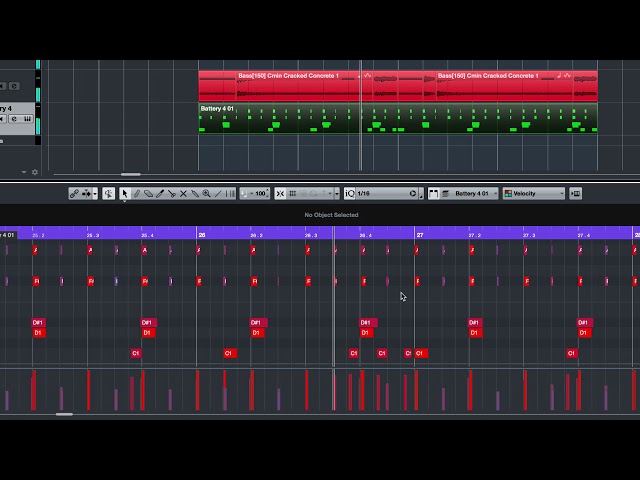
Task: Open the auto-scroll settings dropdown arrow
Action: pos(95,193)
